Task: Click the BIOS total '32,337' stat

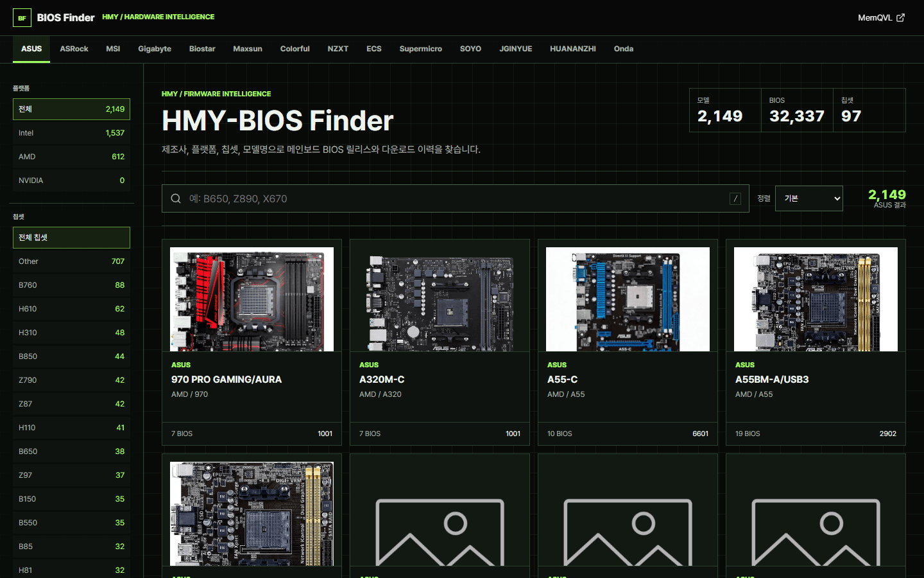Action: point(796,116)
